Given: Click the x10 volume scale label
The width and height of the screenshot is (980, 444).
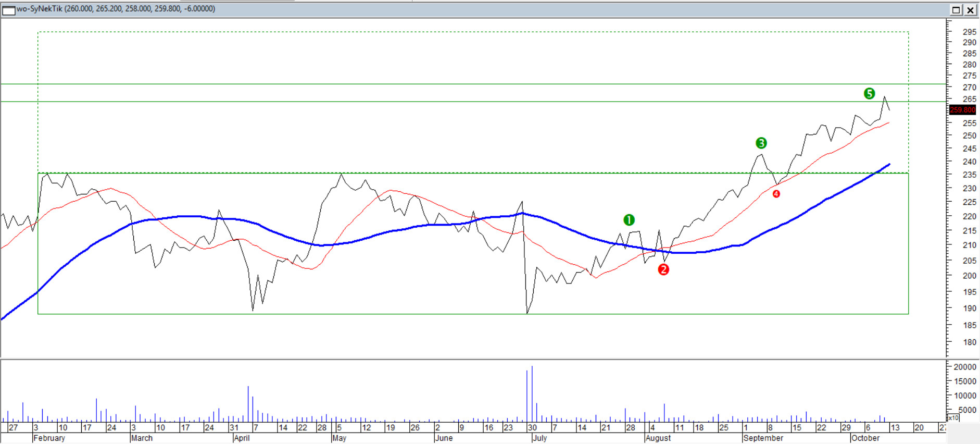Looking at the screenshot, I should 953,418.
